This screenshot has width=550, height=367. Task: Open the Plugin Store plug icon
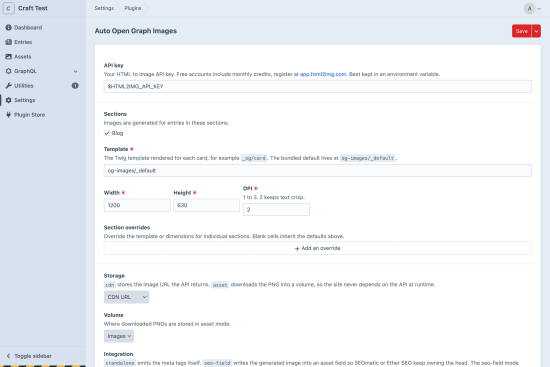click(x=8, y=115)
